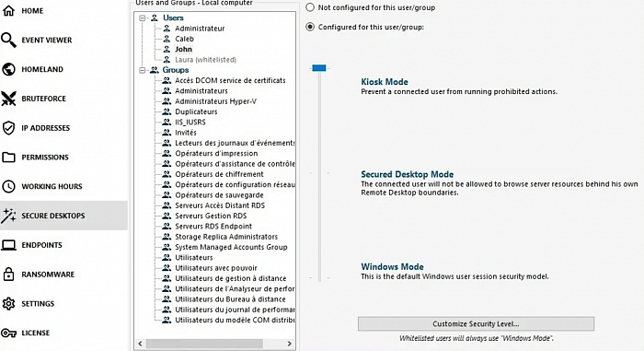This screenshot has height=351, width=644.
Task: Click user icon beside Laura (whitelisted)
Action: 167,60
